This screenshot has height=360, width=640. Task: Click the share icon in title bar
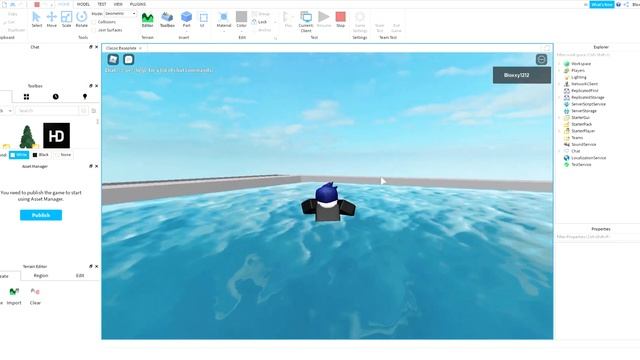[627, 4]
